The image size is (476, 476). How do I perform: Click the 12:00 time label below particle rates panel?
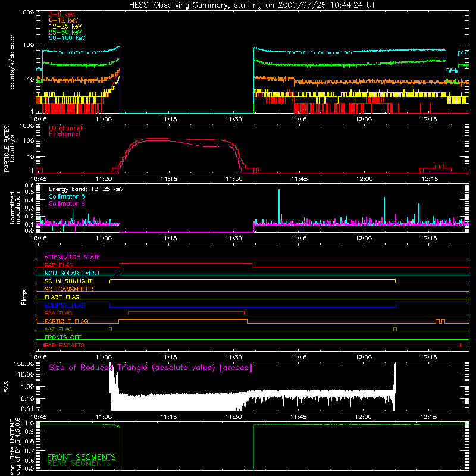click(x=365, y=179)
